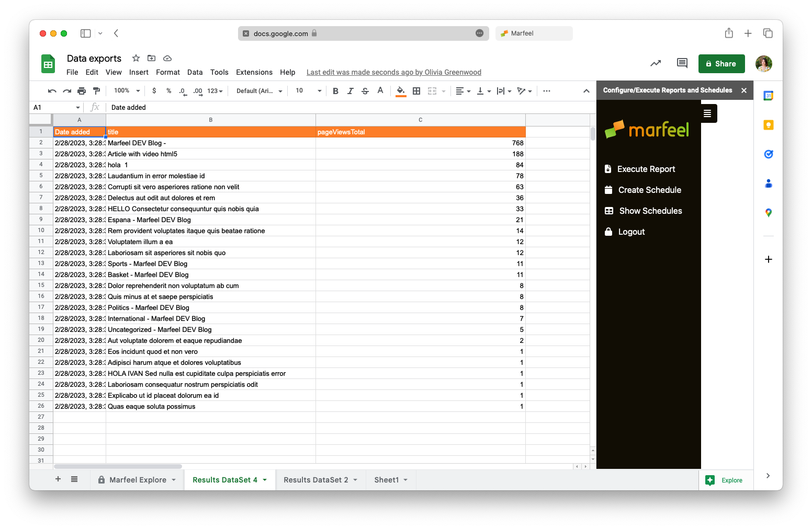Switch to the Sheet1 tab

point(387,479)
